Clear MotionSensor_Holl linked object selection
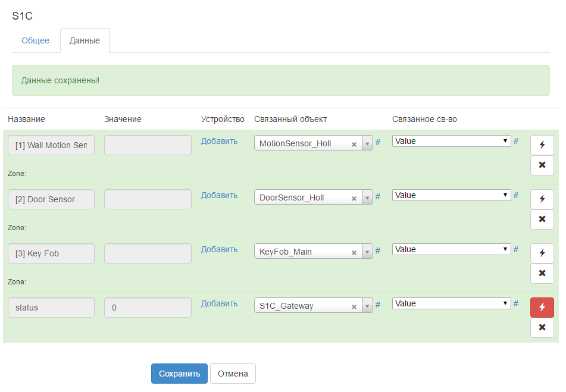 (354, 144)
